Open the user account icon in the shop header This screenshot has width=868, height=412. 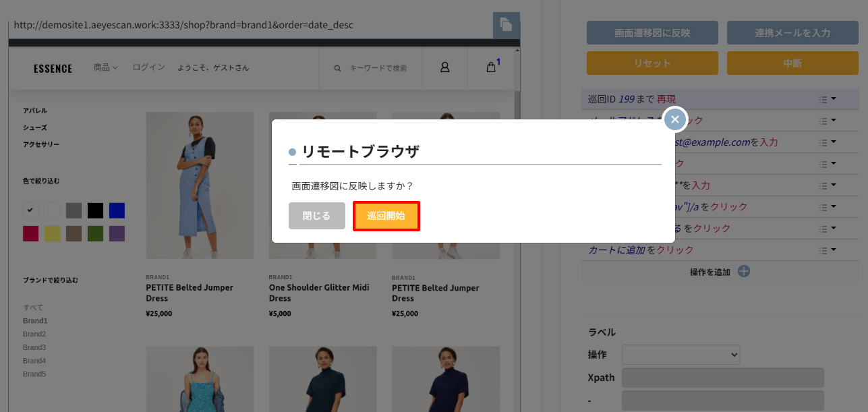444,67
